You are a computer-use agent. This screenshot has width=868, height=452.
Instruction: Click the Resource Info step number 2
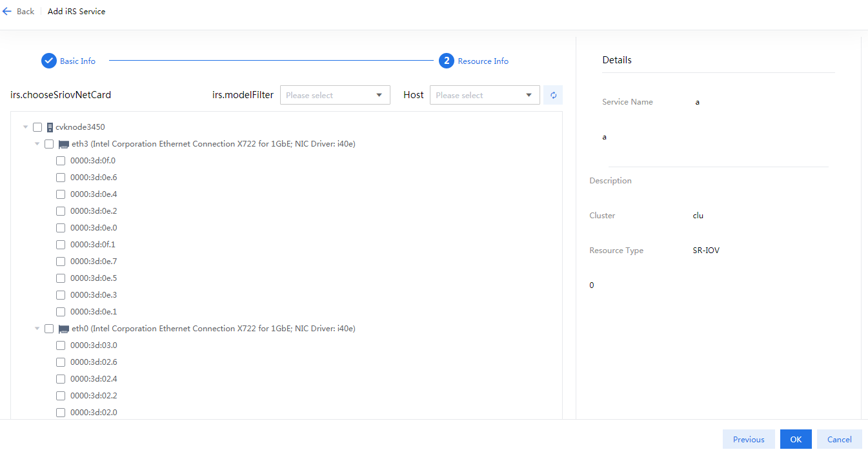pyautogui.click(x=447, y=61)
